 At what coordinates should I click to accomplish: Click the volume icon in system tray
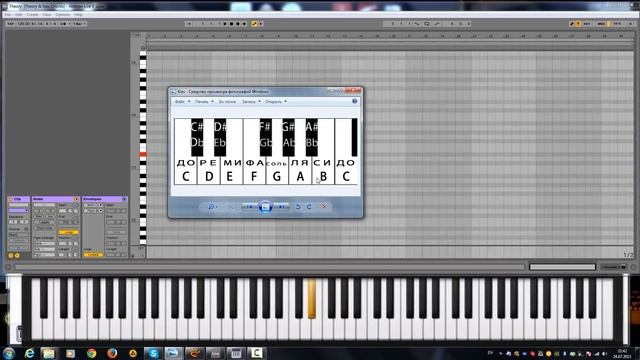tap(604, 353)
